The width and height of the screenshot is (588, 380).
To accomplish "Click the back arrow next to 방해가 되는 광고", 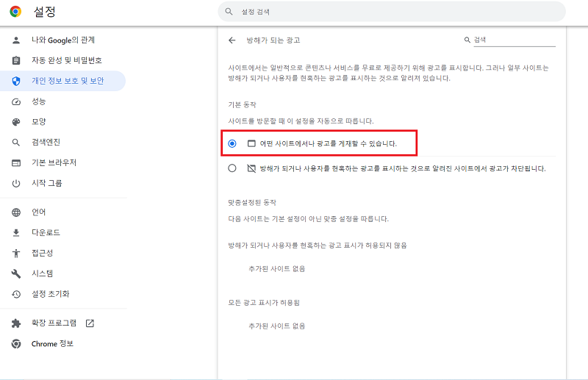I will 232,40.
